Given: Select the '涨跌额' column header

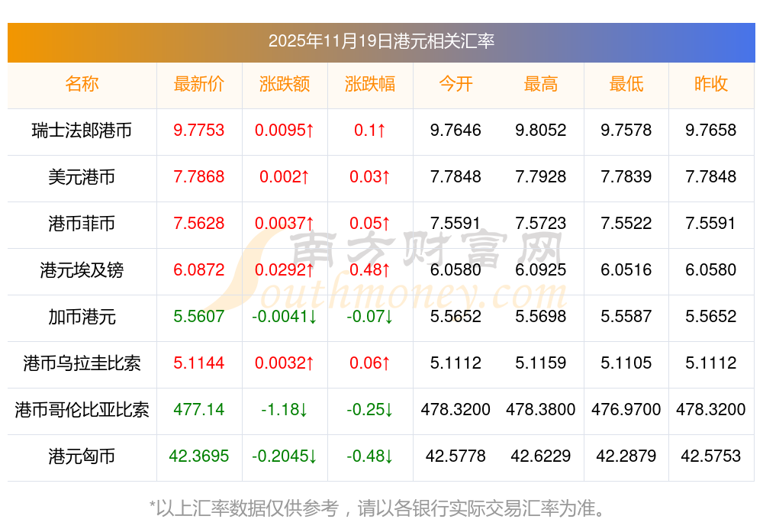Looking at the screenshot, I should 285,84.
